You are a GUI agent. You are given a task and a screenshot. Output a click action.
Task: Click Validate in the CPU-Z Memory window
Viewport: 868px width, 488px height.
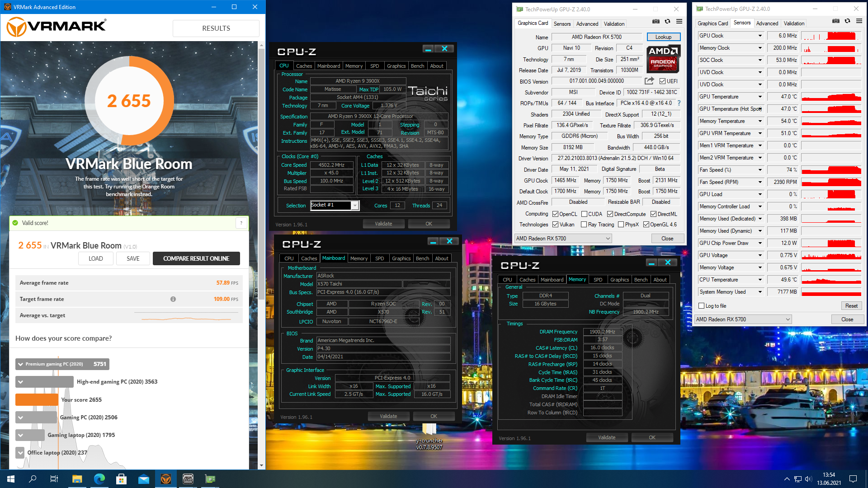coord(607,437)
